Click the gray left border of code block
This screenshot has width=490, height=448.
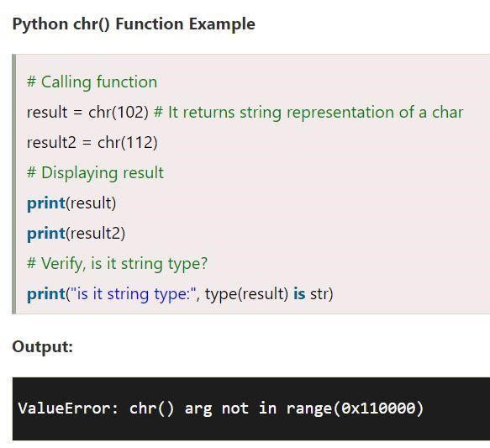point(13,184)
